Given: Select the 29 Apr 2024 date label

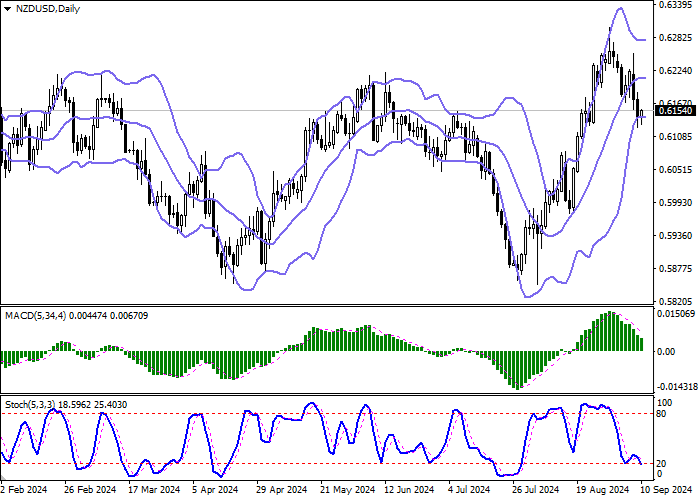Looking at the screenshot, I should point(281,490).
